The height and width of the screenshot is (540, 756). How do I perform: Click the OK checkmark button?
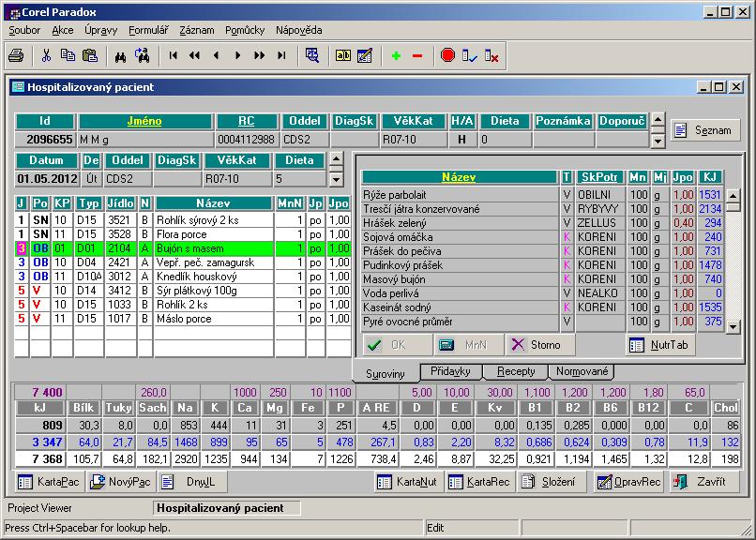[x=397, y=345]
